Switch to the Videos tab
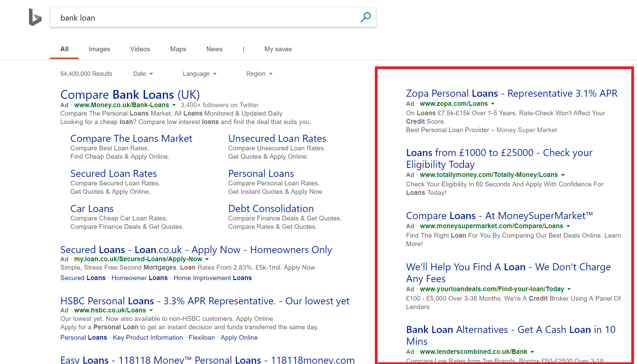 [x=140, y=49]
